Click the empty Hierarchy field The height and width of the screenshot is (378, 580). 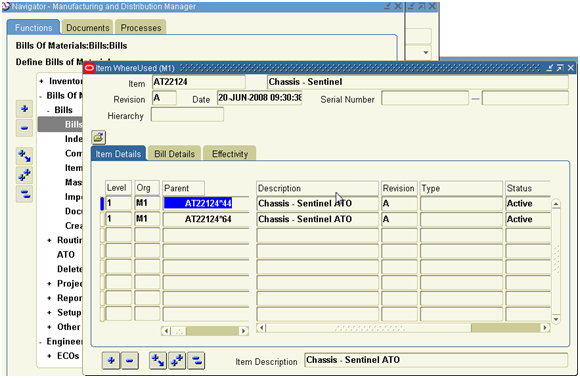pyautogui.click(x=188, y=115)
